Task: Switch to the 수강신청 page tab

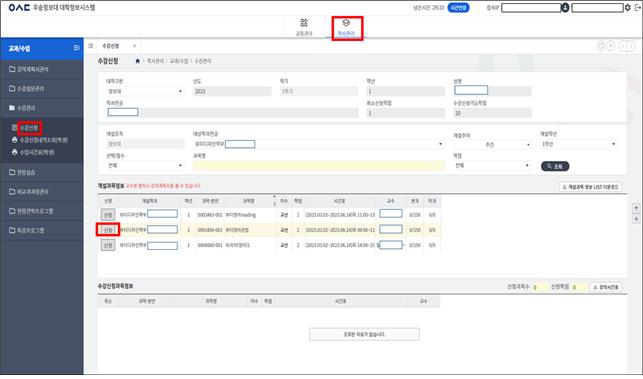Action: (111, 46)
